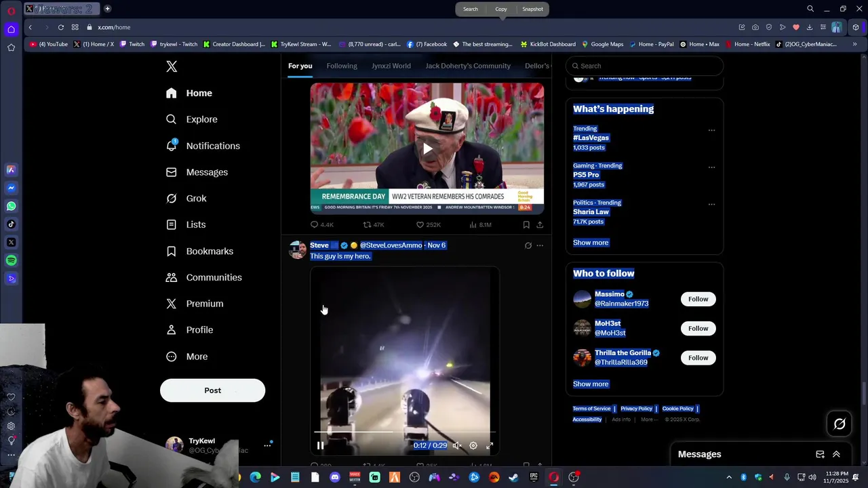Viewport: 868px width, 488px height.
Task: Switch to Jack Doherty's Community tab
Action: pos(468,66)
